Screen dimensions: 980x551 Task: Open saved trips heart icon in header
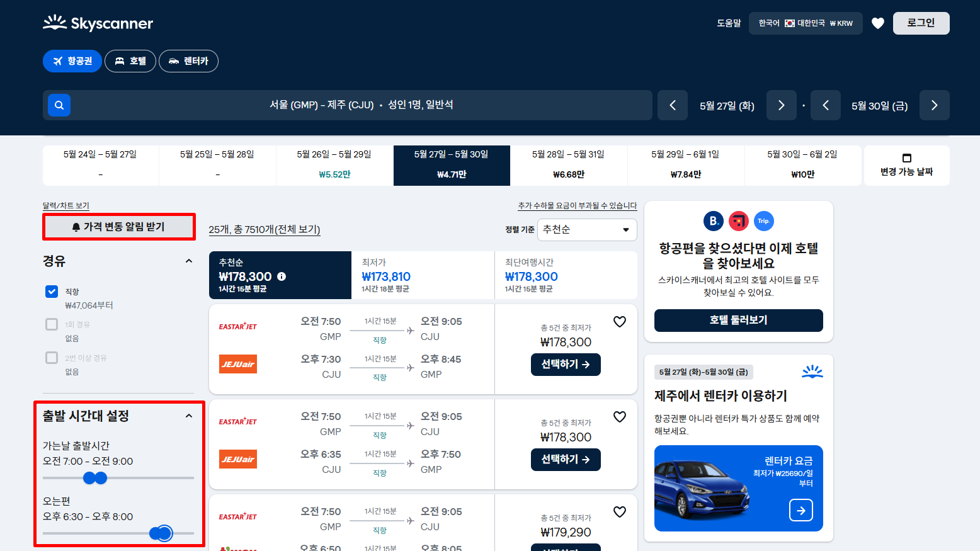[878, 23]
